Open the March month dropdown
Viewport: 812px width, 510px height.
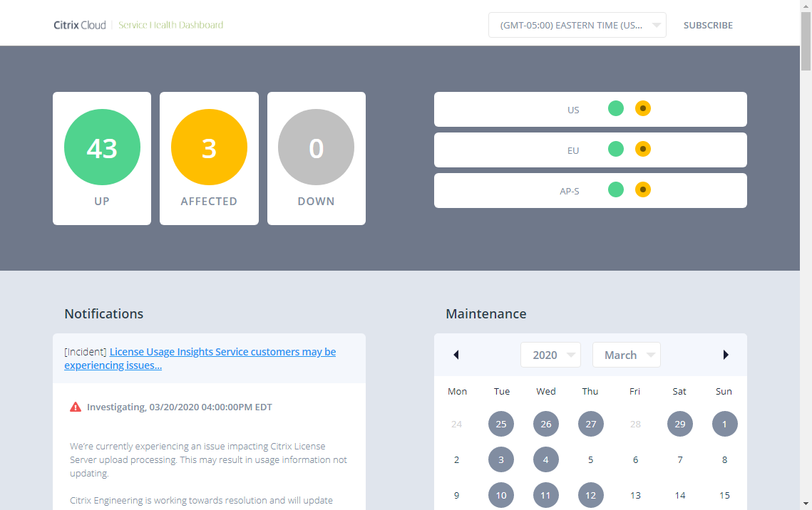[627, 355]
